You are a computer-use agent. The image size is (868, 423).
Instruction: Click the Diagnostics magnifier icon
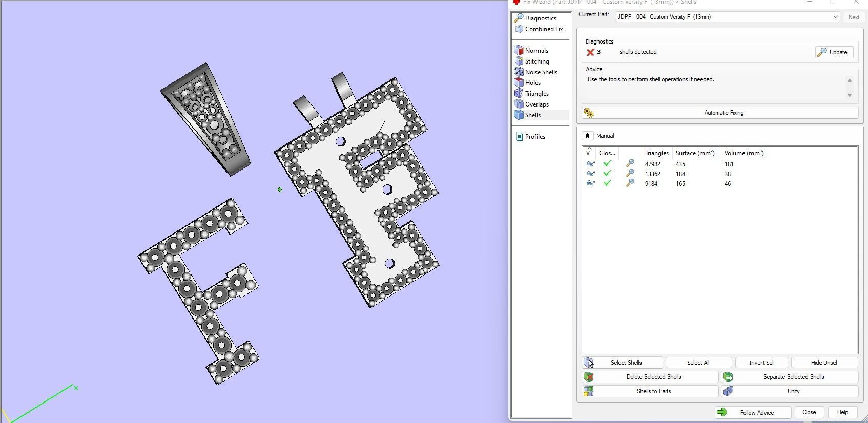coord(519,18)
